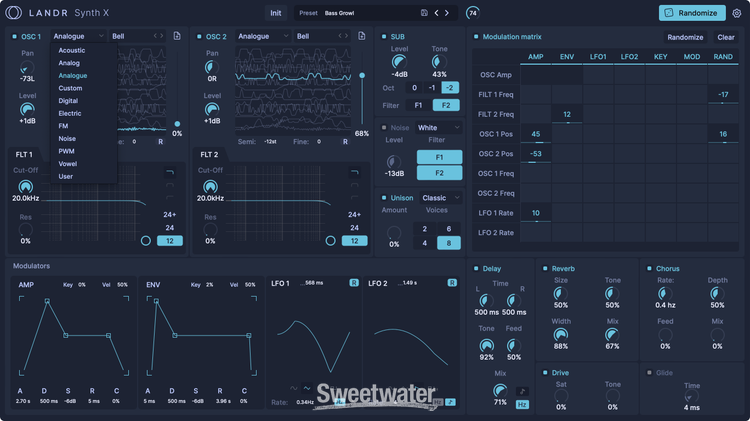Open the settings gear icon

pos(737,13)
